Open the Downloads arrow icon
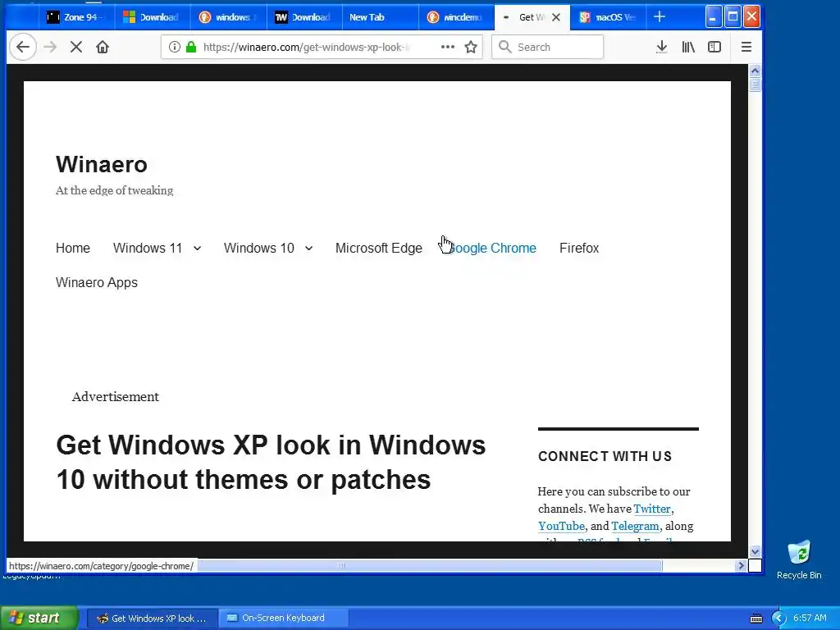The height and width of the screenshot is (630, 840). tap(662, 47)
